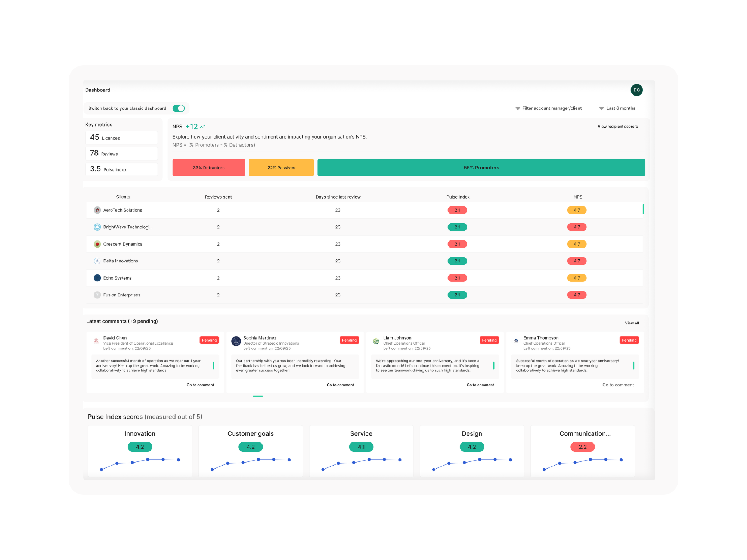Click the 78 Reviews metric card

(121, 153)
